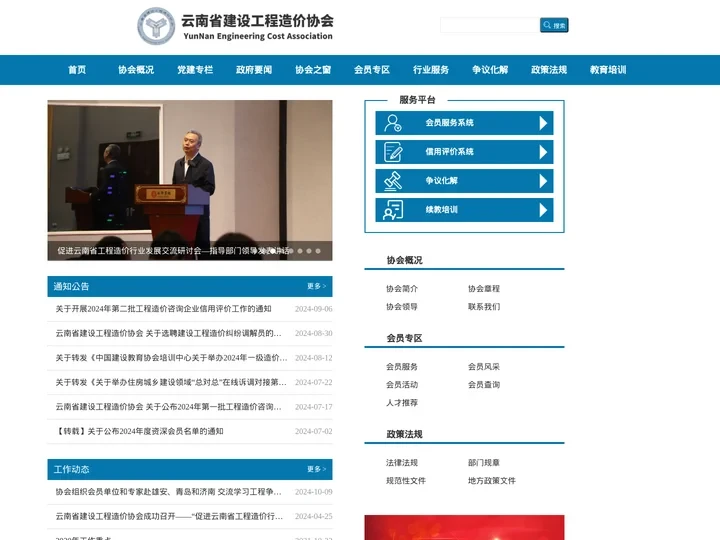
Task: Open 协会之窗 navigation item
Action: [313, 70]
